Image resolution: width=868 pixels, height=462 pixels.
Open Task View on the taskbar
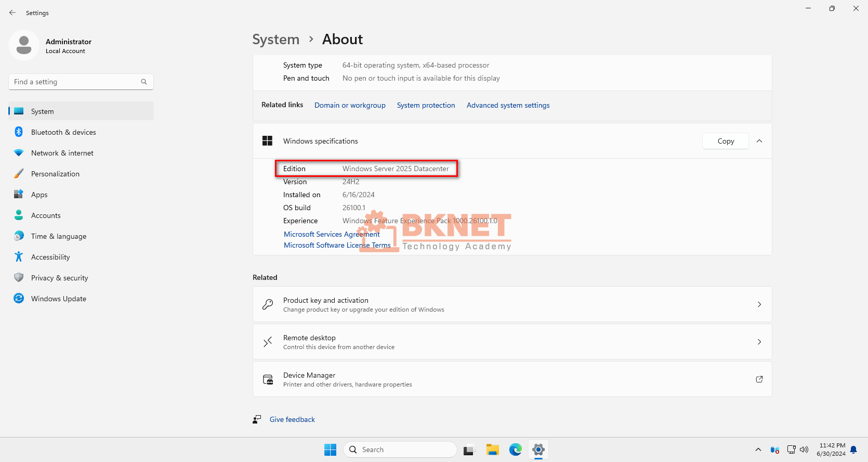pyautogui.click(x=469, y=450)
